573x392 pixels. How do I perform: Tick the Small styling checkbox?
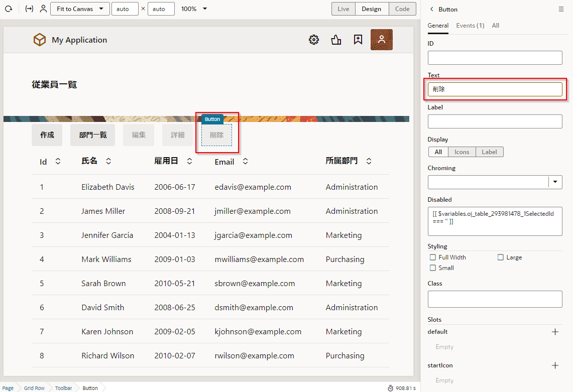[433, 268]
